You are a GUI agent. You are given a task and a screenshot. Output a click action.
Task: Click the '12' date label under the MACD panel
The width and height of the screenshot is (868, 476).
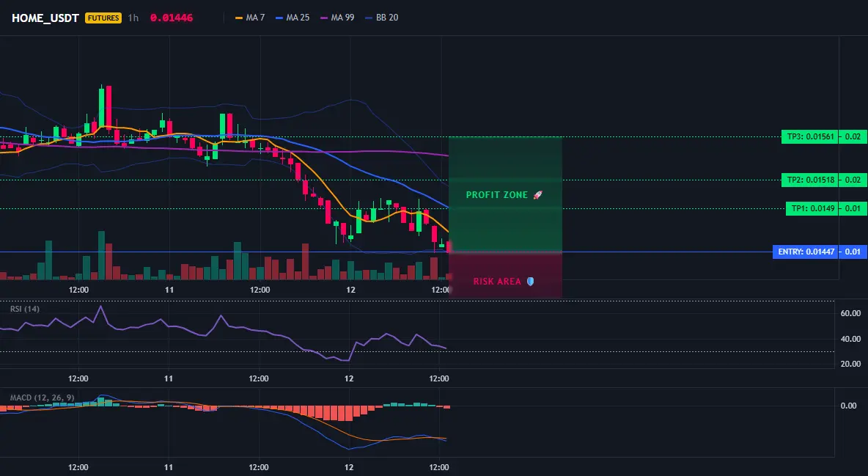349,467
